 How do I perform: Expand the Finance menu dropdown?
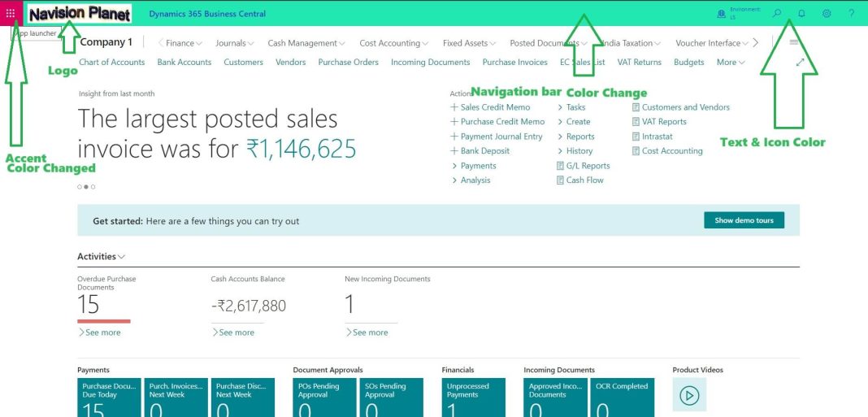point(184,43)
